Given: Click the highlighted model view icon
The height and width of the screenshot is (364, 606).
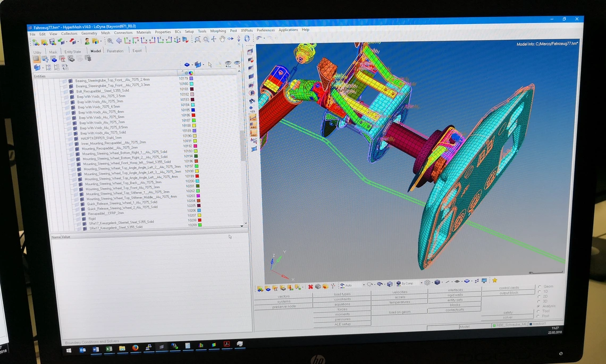Looking at the screenshot, I should 36,59.
